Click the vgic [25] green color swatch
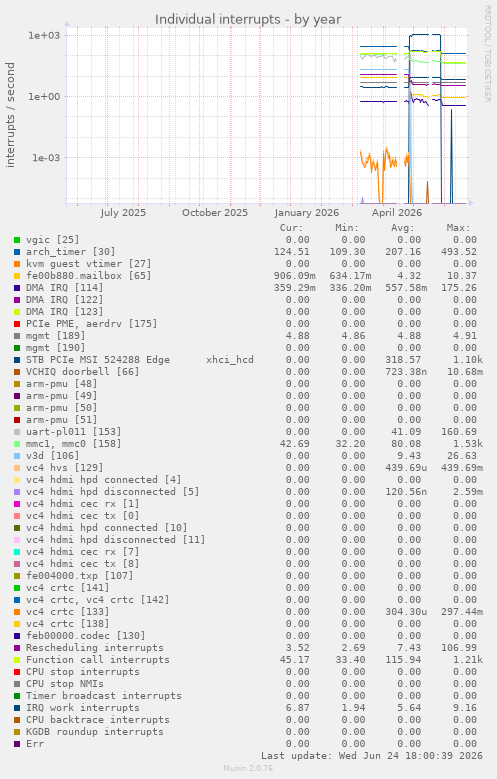Image resolution: width=497 pixels, height=779 pixels. pyautogui.click(x=17, y=240)
